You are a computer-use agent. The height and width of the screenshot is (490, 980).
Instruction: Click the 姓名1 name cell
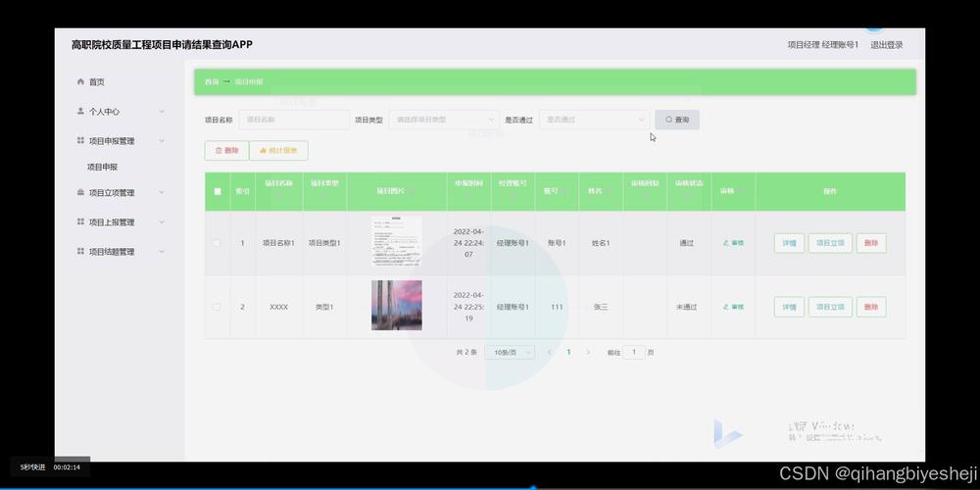pos(601,243)
